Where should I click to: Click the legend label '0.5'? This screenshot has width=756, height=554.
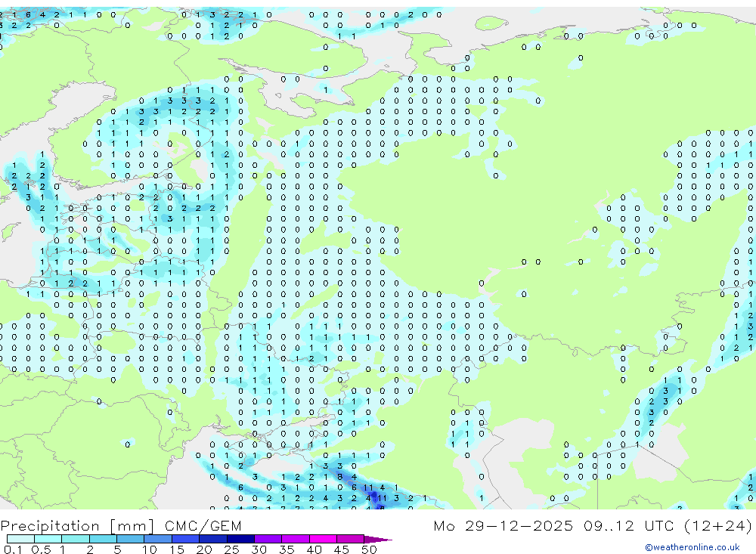click(42, 549)
